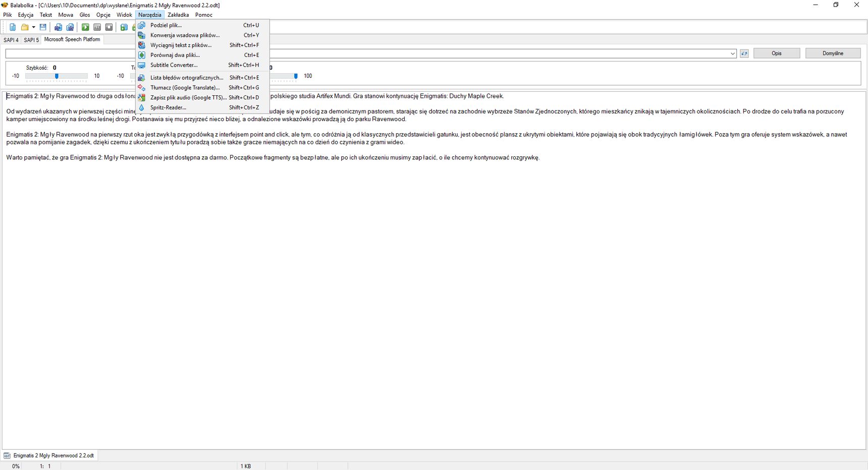Viewport: 868px width, 470px height.
Task: Click the Google Translate arrows icon
Action: 142,88
